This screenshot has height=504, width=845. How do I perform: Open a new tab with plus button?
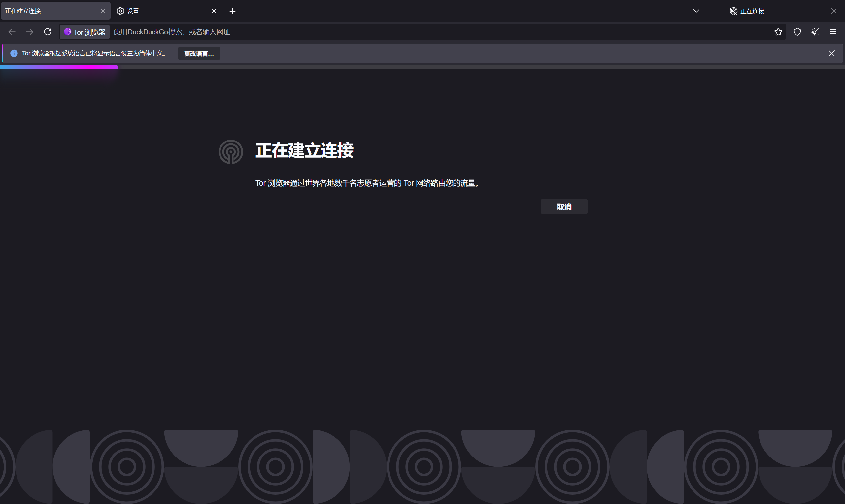tap(232, 11)
